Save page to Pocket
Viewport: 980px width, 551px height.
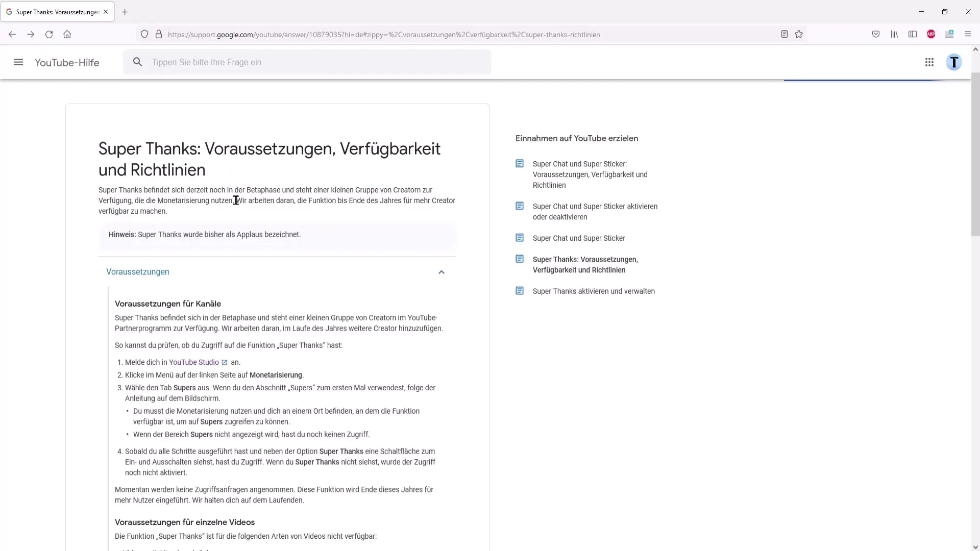[876, 34]
